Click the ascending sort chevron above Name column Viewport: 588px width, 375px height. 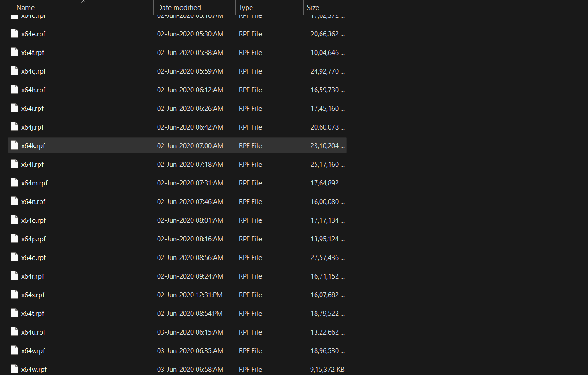click(83, 2)
